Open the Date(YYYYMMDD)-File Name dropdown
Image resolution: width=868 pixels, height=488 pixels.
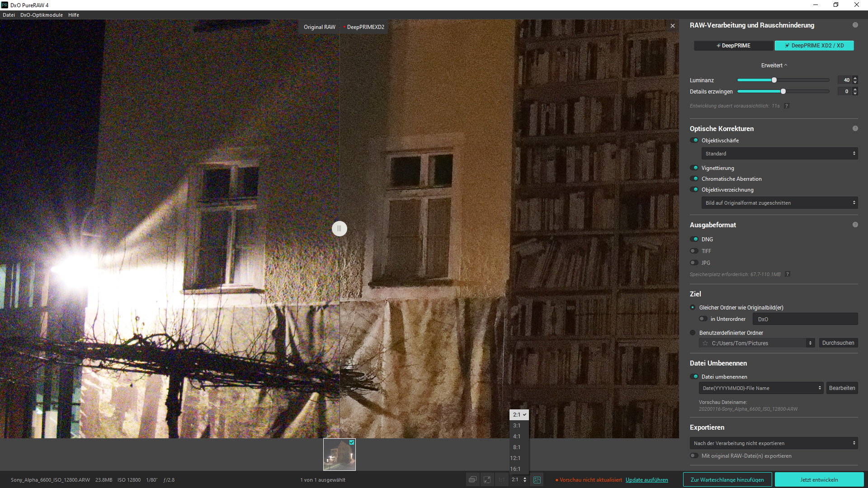761,388
